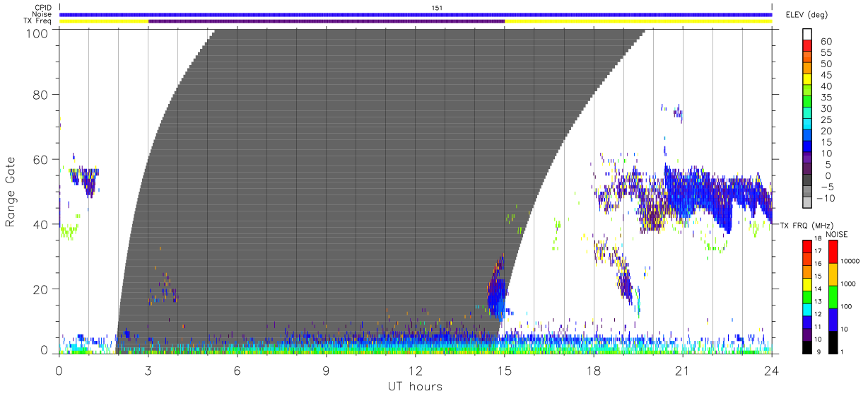Click the Noise label beside the blue strip
The height and width of the screenshot is (401, 868).
[42, 14]
